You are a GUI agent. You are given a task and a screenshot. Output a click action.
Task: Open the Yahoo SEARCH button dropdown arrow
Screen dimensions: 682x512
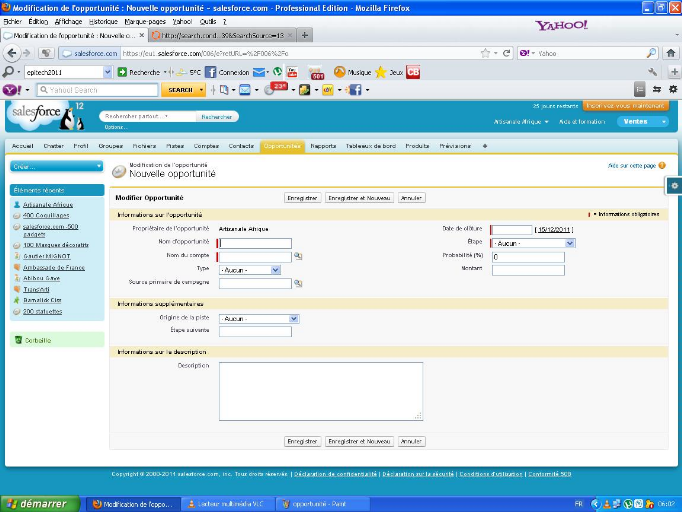click(x=201, y=90)
